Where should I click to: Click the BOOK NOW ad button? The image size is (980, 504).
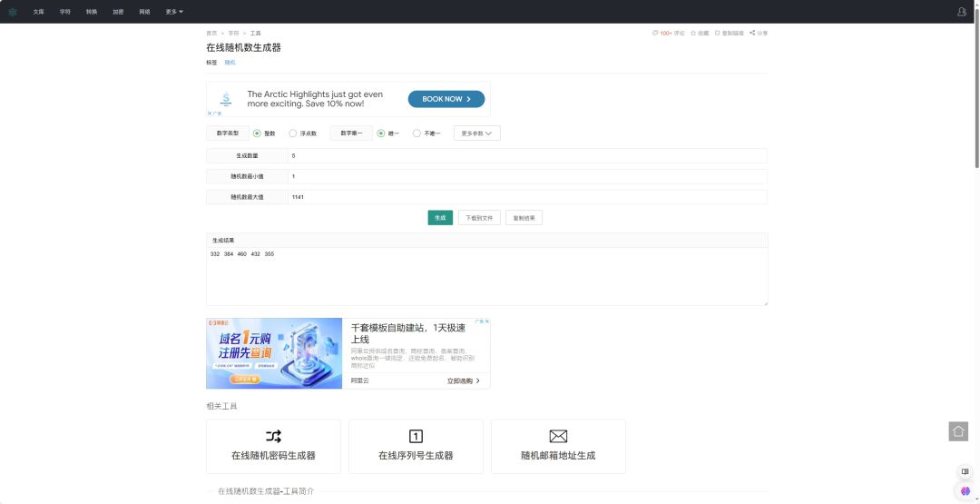pyautogui.click(x=446, y=99)
